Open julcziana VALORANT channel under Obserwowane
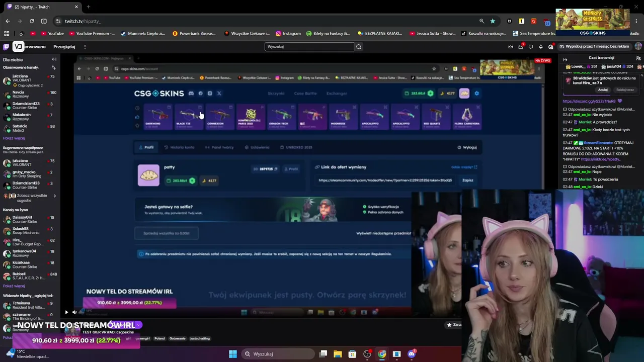 tap(29, 80)
